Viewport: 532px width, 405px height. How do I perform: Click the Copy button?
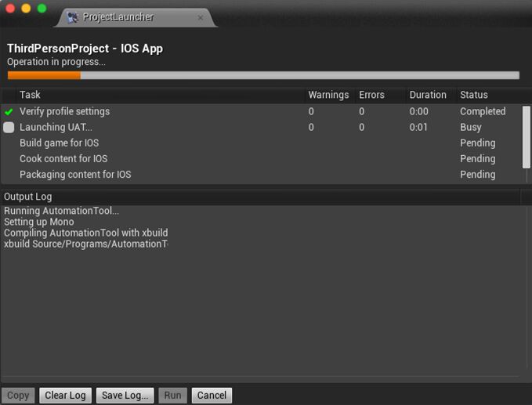[18, 396]
